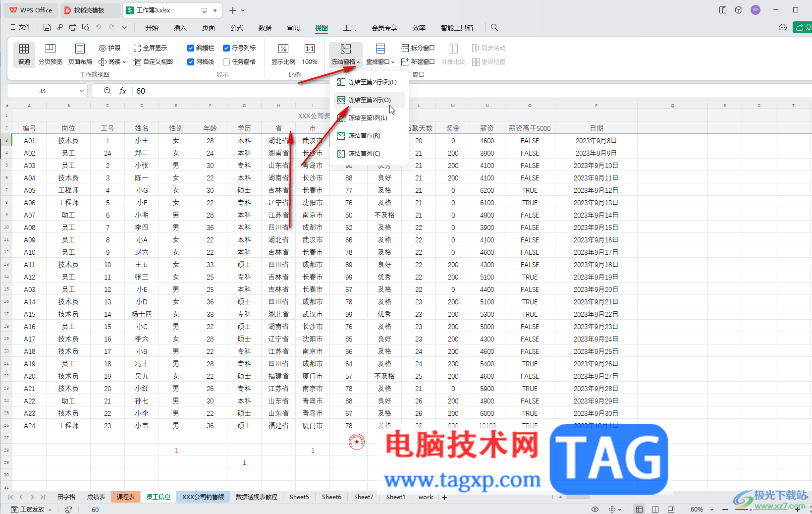Choose Freeze to row 2 (冻结至第2行)
The height and width of the screenshot is (514, 812).
point(369,100)
